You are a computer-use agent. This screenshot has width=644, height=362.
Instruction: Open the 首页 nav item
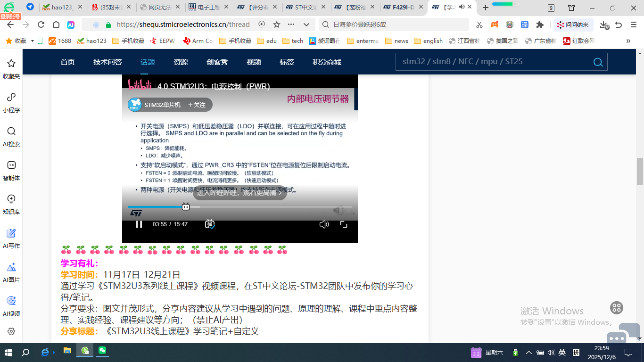[x=67, y=62]
